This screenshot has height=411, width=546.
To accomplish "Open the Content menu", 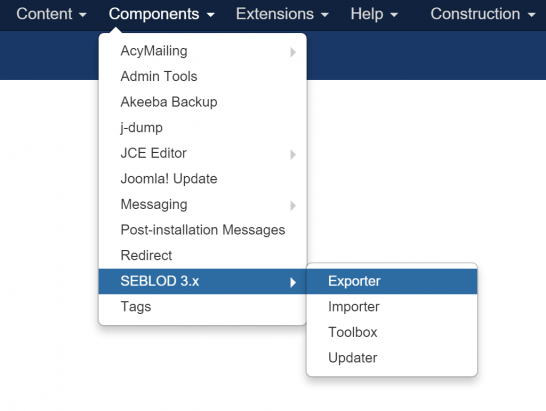I will [x=51, y=14].
